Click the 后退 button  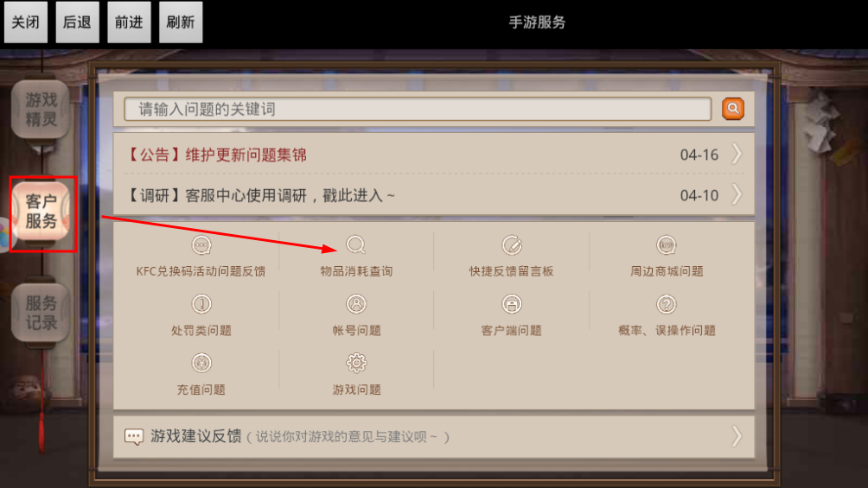(x=77, y=22)
